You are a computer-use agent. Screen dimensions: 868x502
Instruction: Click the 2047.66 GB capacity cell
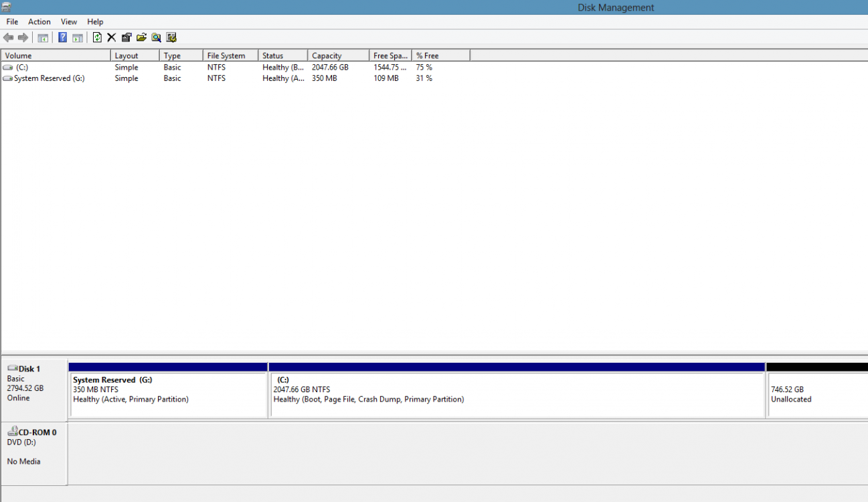(330, 68)
